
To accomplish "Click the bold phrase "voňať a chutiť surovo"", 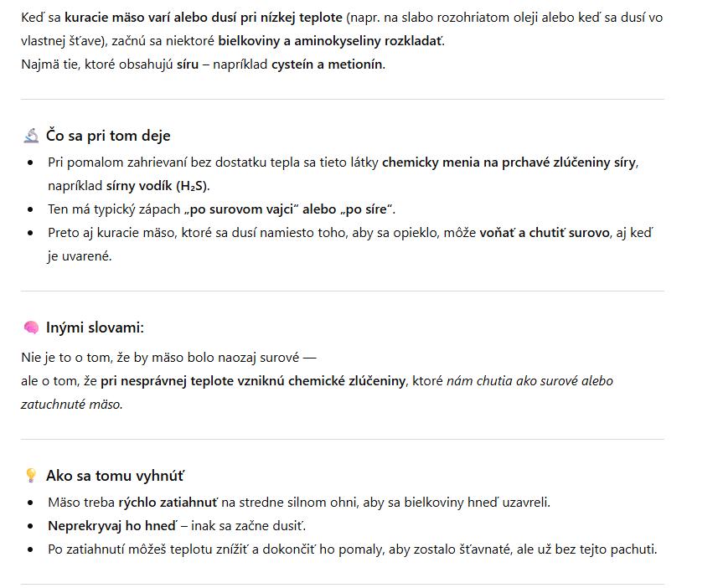I will click(545, 233).
